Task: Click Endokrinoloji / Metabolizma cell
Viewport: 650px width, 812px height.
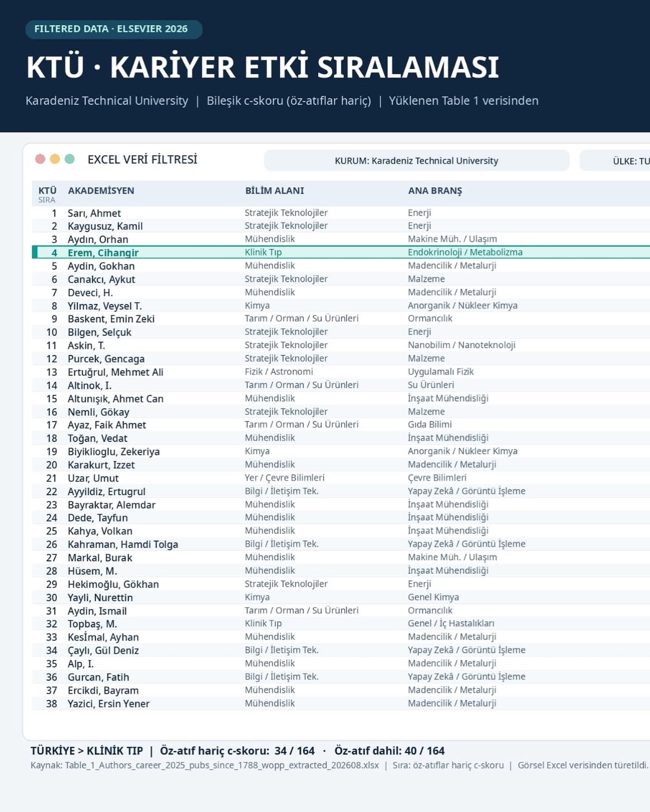Action: click(465, 252)
